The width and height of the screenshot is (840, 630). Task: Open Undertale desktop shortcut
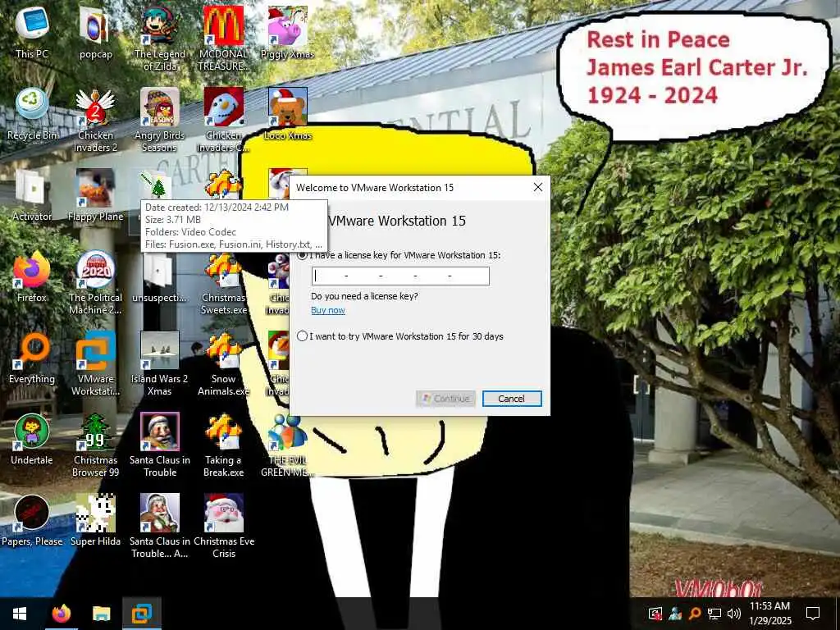pos(32,439)
